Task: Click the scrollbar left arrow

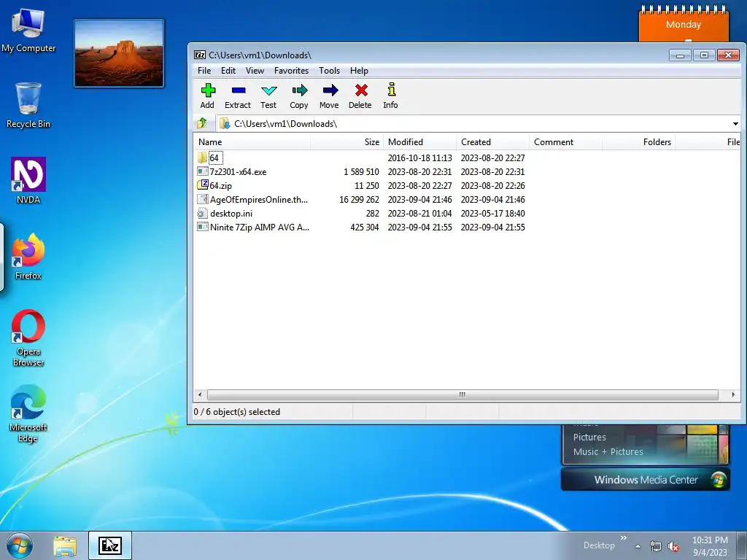Action: pyautogui.click(x=200, y=394)
